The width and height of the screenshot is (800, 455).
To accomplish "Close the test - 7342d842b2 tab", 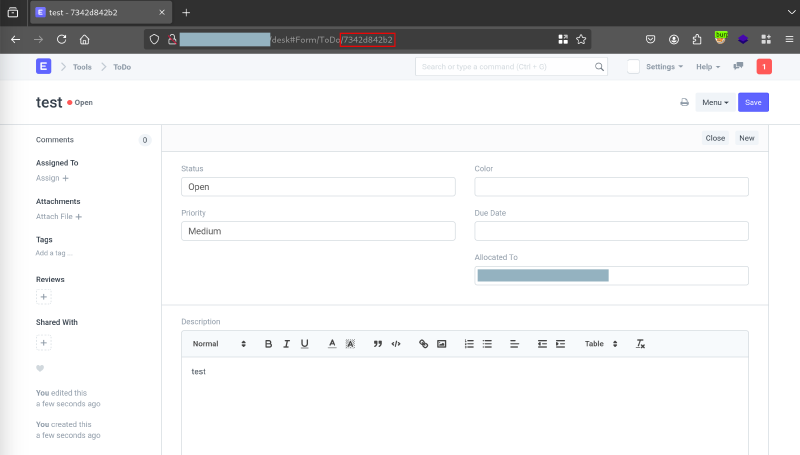I will pyautogui.click(x=162, y=12).
